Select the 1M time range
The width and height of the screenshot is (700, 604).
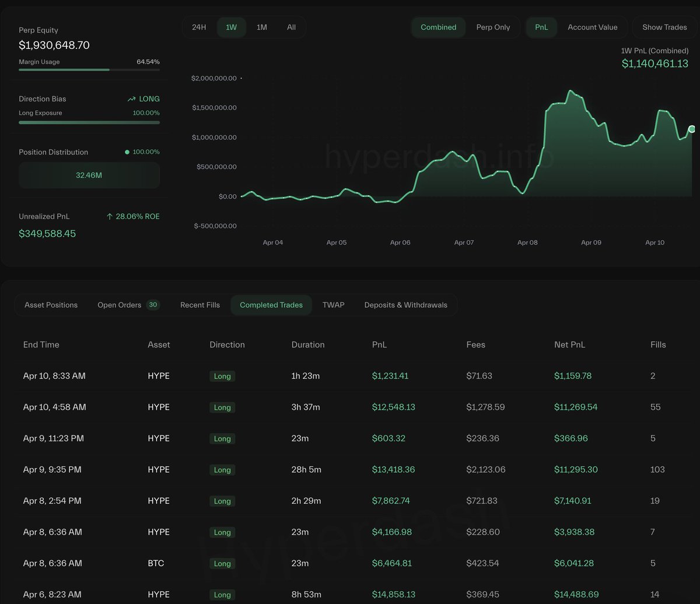[x=262, y=27]
